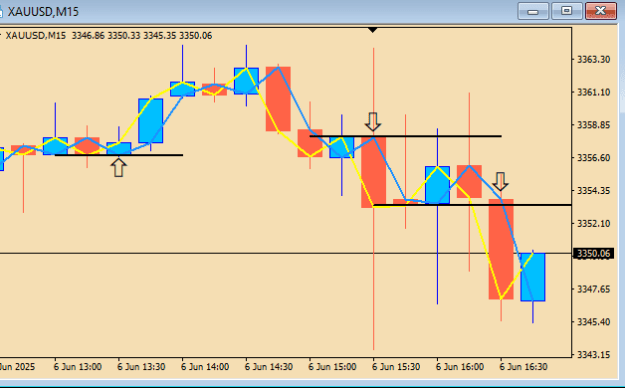Click the 6 Jun 16:00 time label
625x388 pixels.
pyautogui.click(x=460, y=366)
